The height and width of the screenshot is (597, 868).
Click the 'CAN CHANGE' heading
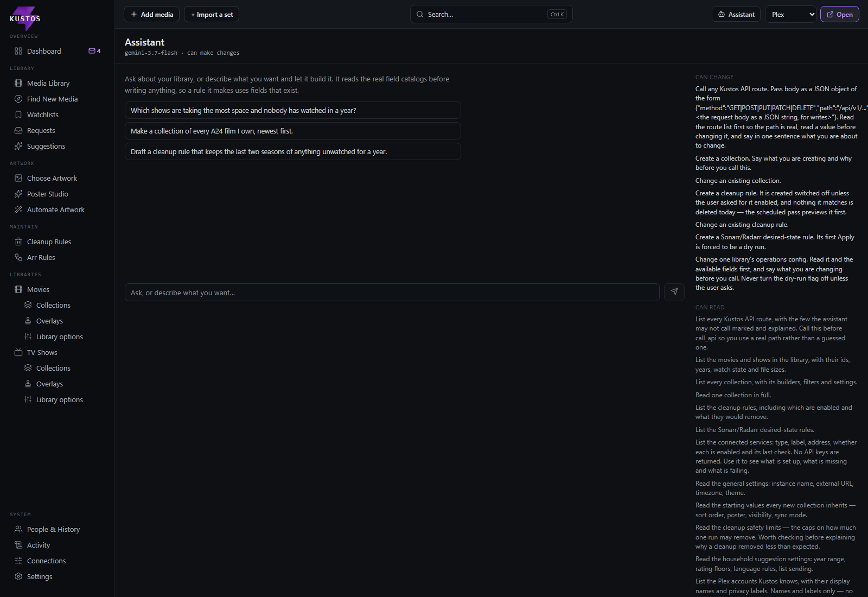pyautogui.click(x=714, y=77)
